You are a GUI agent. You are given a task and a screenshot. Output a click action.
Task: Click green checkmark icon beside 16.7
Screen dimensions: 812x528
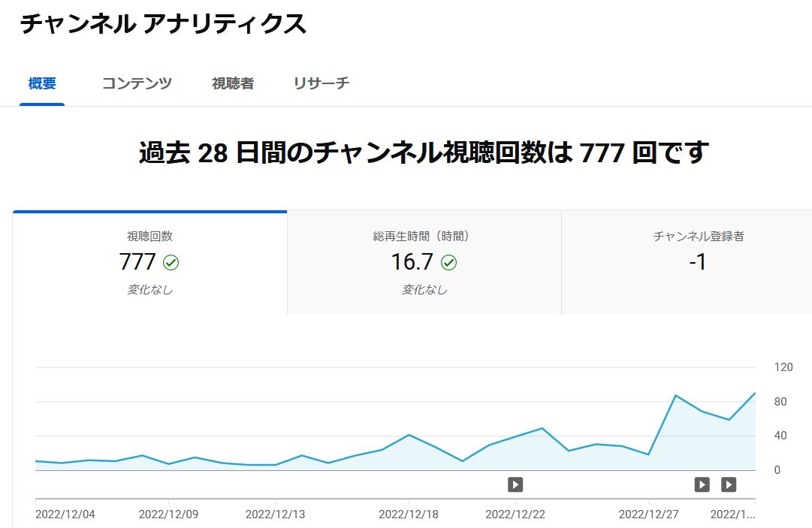point(448,263)
